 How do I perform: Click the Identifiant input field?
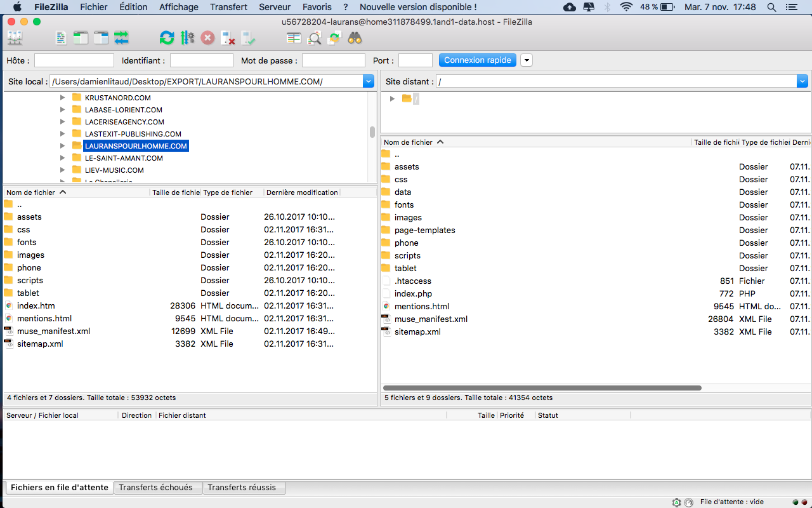(x=202, y=60)
